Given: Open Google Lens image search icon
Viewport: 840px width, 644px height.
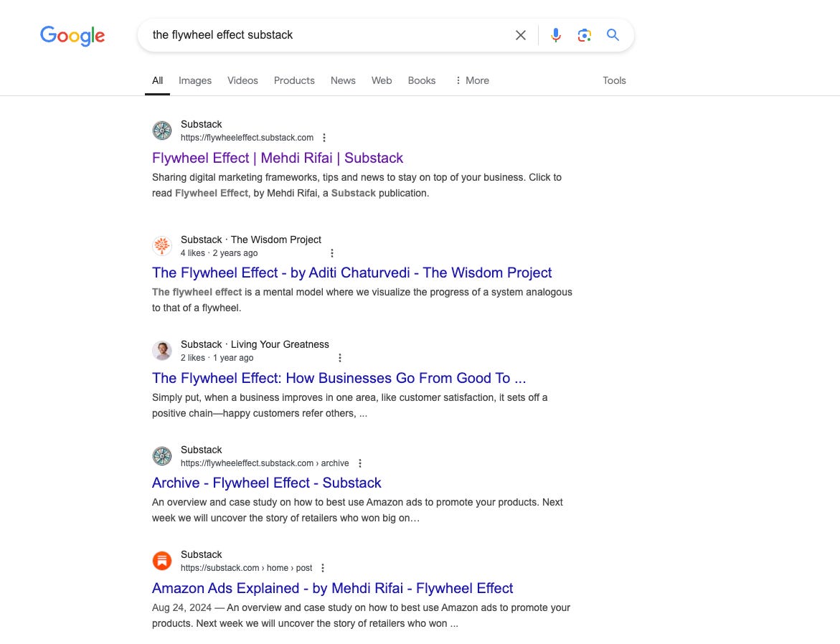Looking at the screenshot, I should 584,35.
